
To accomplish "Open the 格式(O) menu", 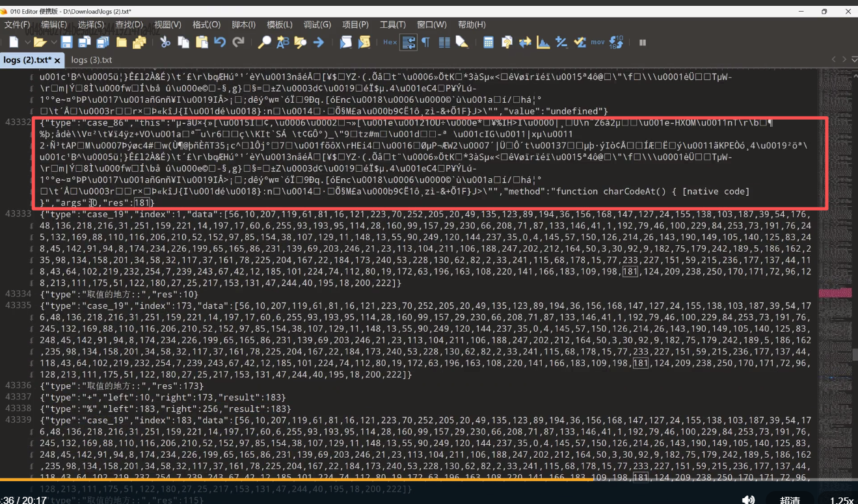I will point(207,25).
